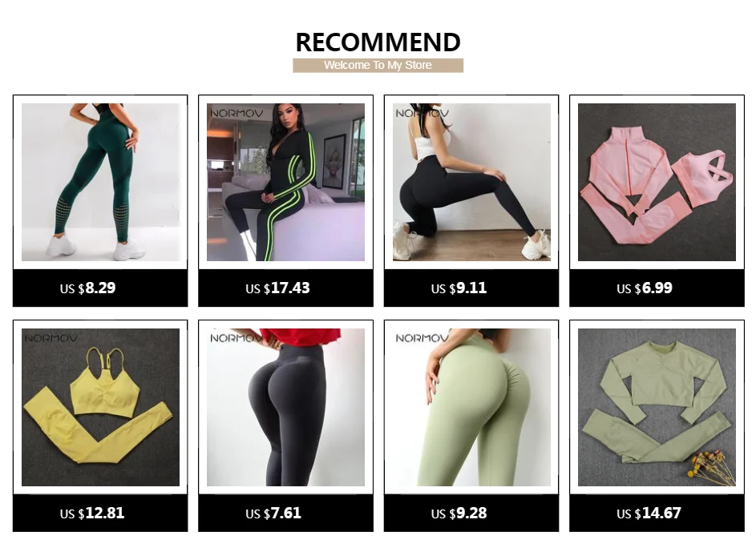Open the black leggings lunge pose image
Screen dimensions: 756x560
[x=471, y=182]
